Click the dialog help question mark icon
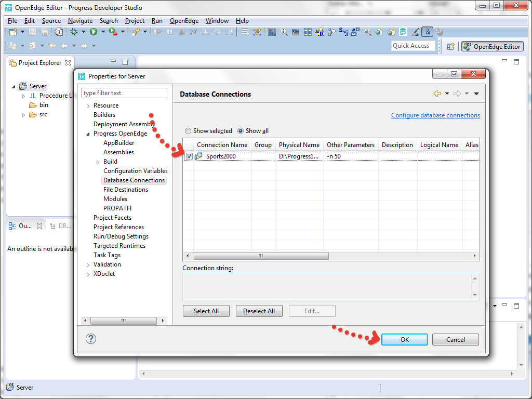Screen dimensions: 532x399 pos(90,339)
